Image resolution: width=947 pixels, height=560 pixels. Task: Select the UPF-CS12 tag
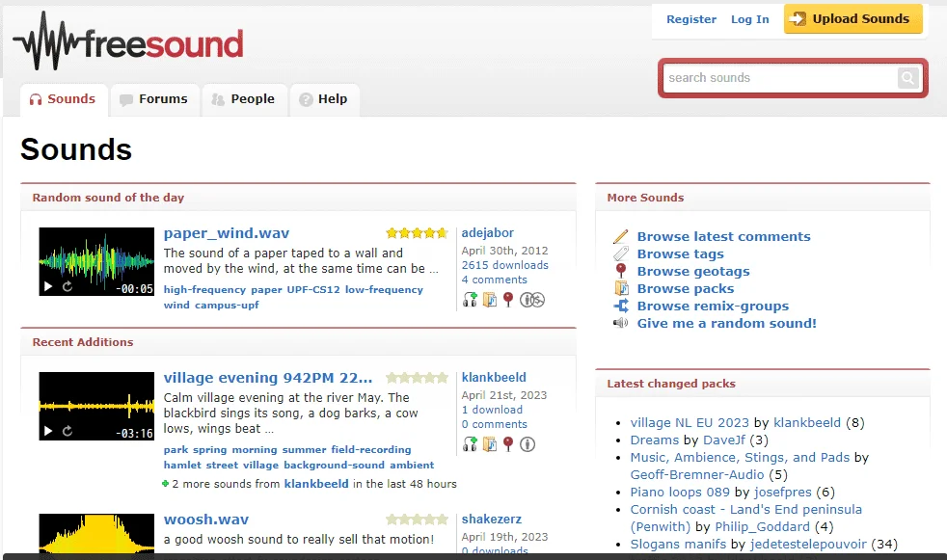tap(313, 290)
